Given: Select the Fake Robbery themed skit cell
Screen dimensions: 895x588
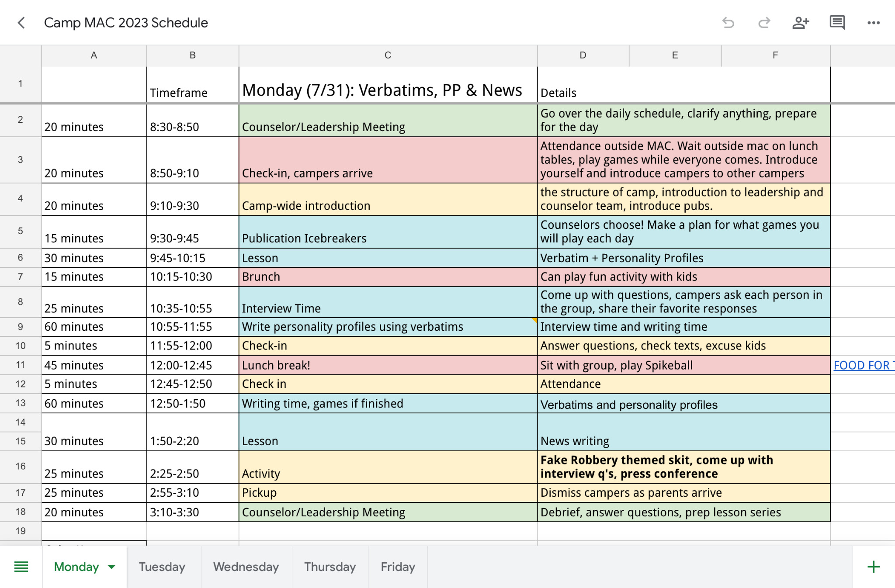Looking at the screenshot, I should [684, 467].
